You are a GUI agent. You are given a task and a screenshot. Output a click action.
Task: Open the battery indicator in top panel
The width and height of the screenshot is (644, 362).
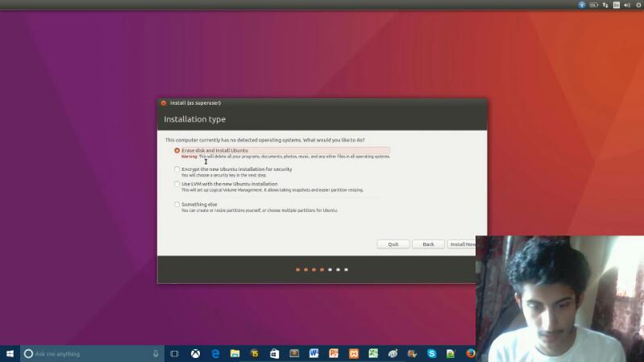pos(593,5)
